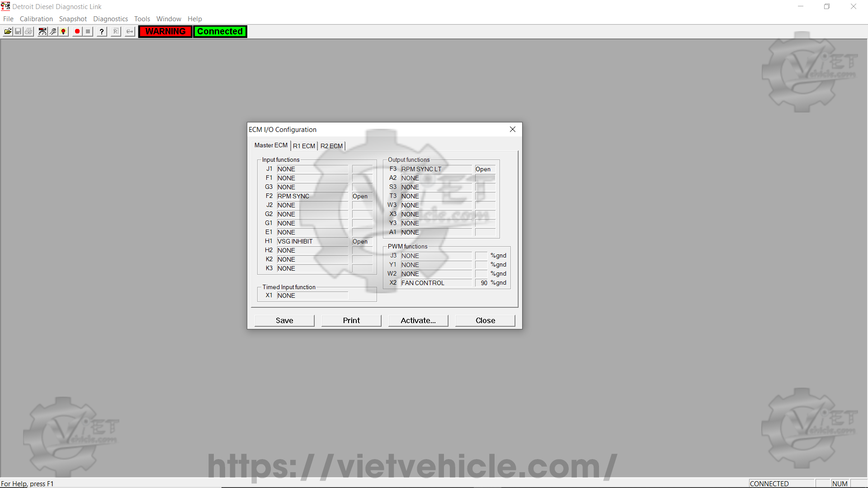Click the Activate... button
Screen dimensions: 868x488
click(418, 320)
